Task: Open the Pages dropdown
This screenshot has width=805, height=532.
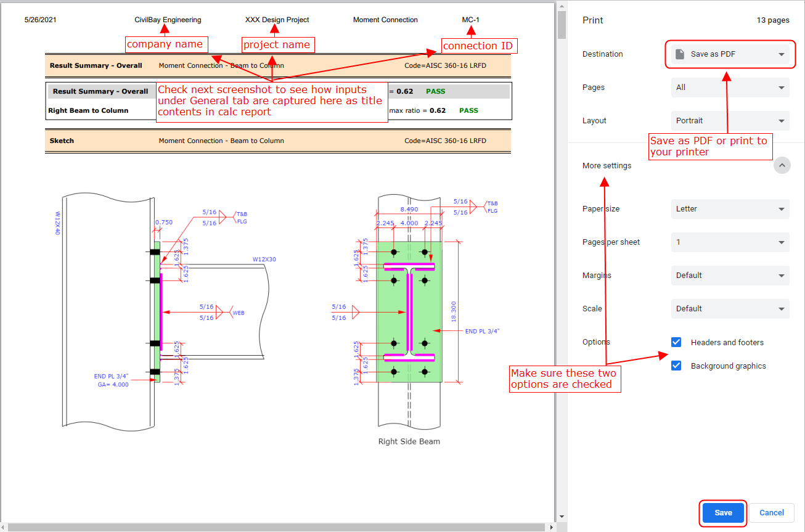Action: click(x=730, y=88)
